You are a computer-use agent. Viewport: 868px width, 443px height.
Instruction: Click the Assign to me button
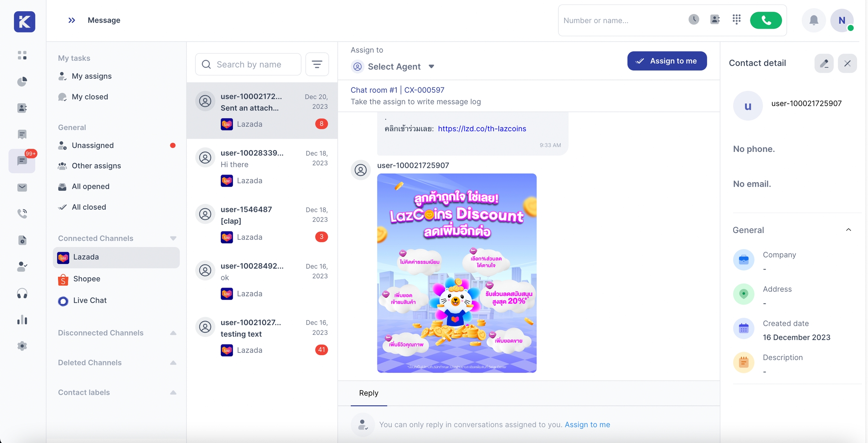tap(667, 61)
